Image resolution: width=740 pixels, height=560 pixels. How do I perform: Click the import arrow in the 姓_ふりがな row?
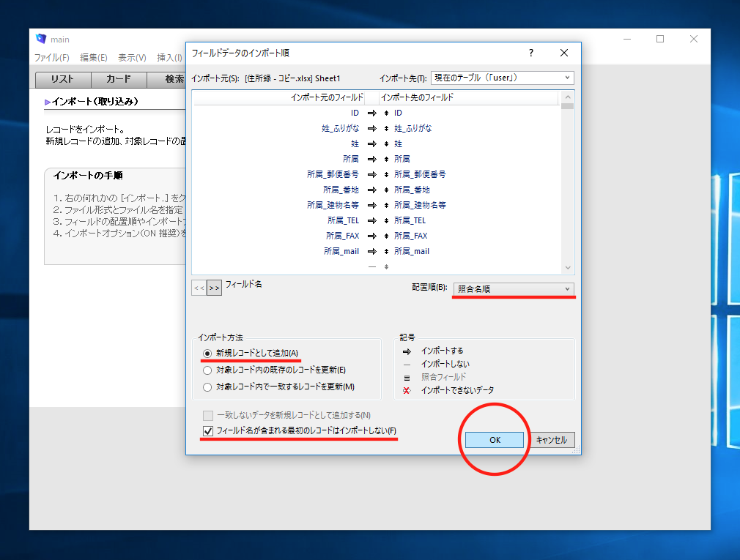point(371,128)
